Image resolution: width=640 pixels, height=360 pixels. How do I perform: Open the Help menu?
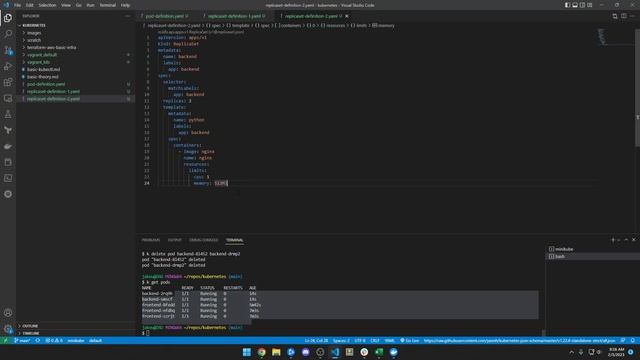pyautogui.click(x=125, y=5)
